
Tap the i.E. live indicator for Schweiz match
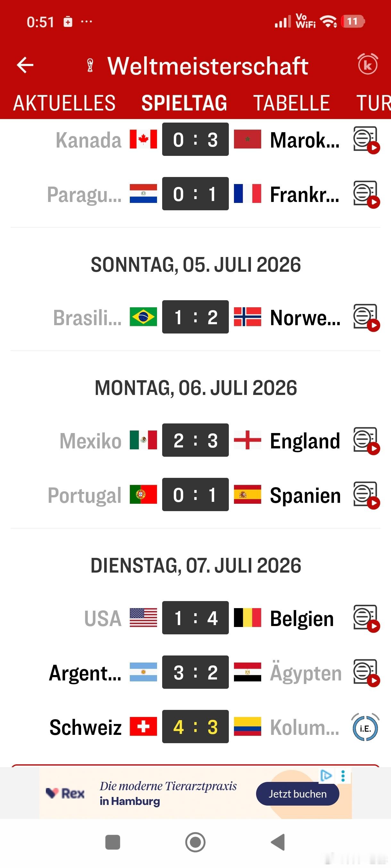(365, 728)
